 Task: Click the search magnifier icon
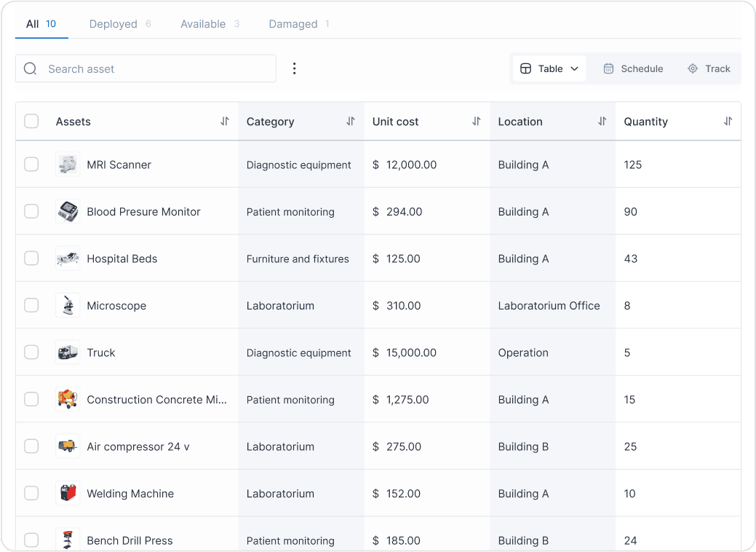tap(30, 68)
